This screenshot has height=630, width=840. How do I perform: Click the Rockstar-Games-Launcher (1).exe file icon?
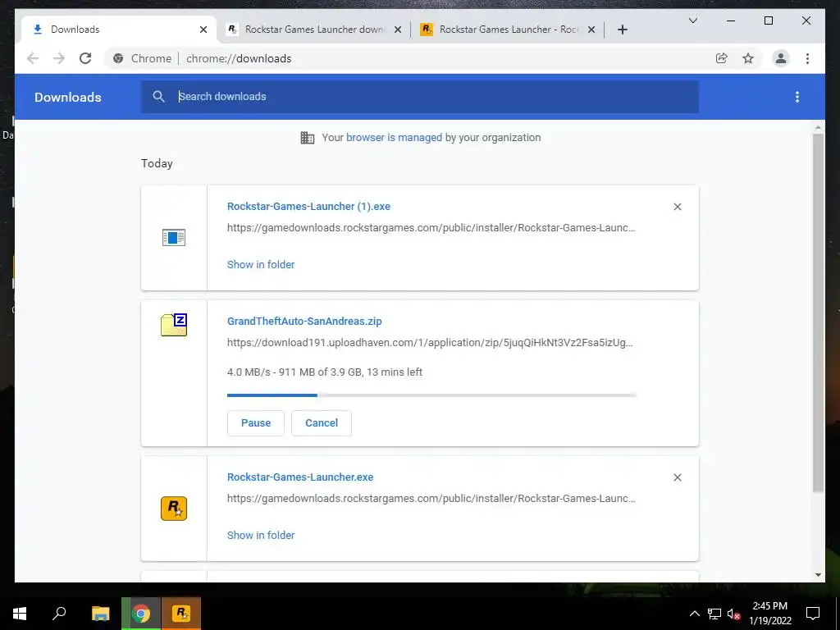click(x=174, y=237)
